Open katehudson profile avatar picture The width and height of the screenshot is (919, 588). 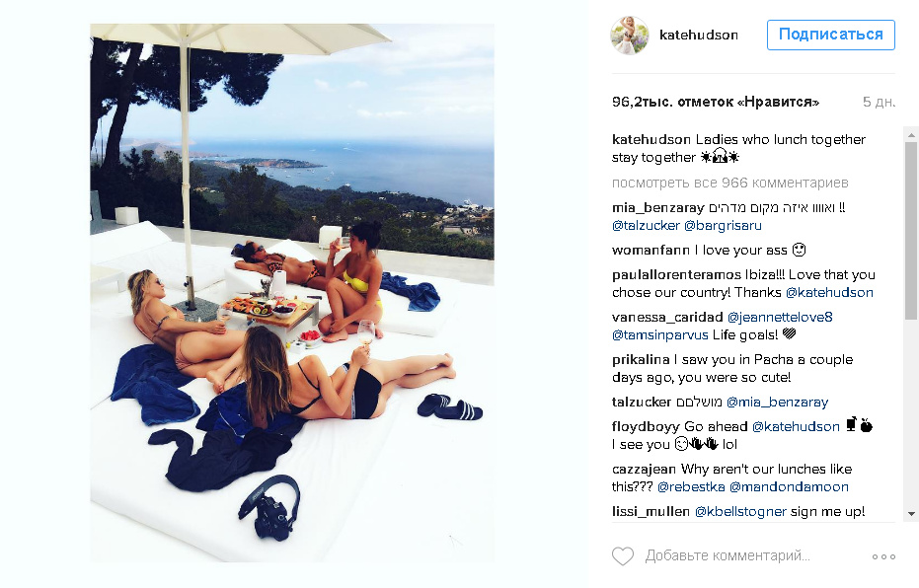pos(630,36)
